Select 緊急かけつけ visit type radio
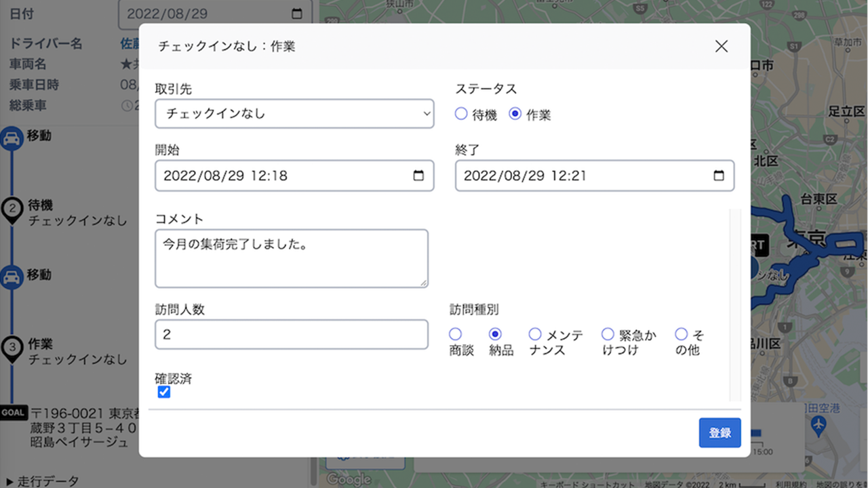Screen dimensions: 868x488 [x=608, y=334]
